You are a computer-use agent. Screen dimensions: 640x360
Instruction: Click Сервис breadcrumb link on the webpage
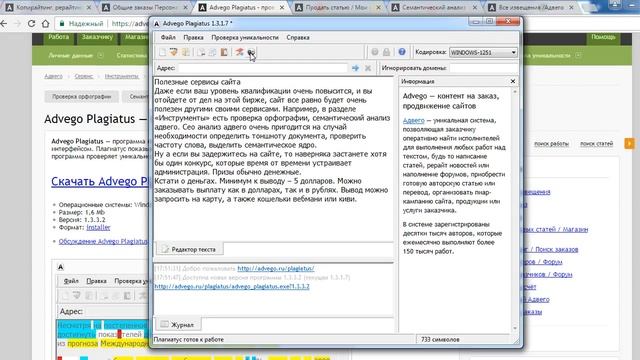coord(84,76)
